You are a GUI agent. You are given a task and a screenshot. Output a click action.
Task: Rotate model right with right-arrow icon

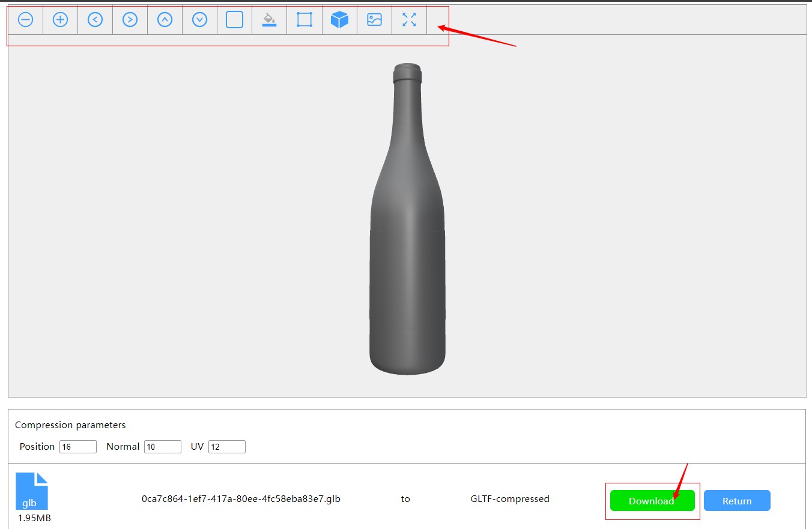point(130,20)
